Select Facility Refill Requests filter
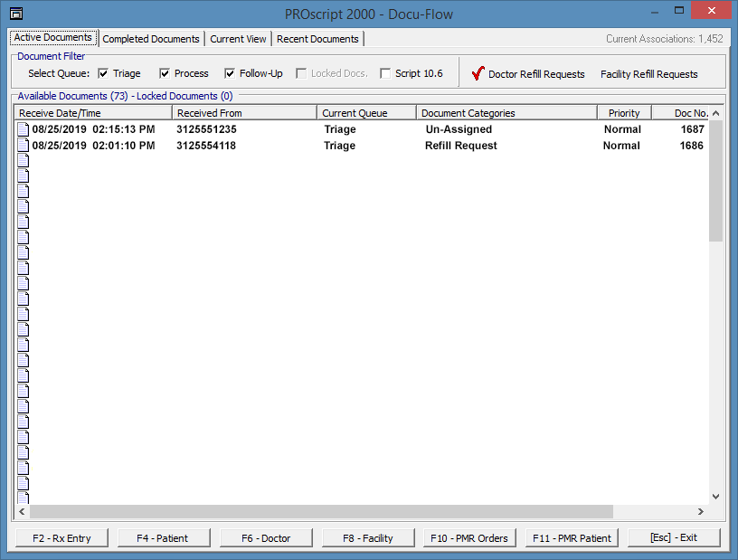The image size is (738, 560). point(648,74)
